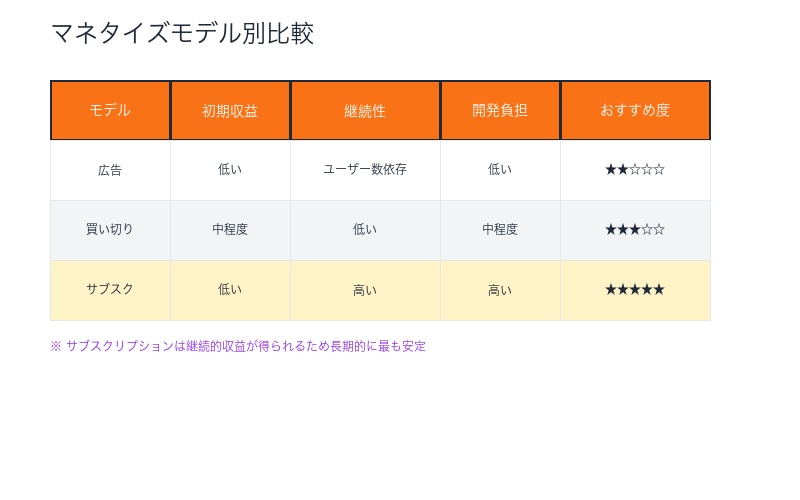Select the おすすめ度 column header
This screenshot has width=800, height=500.
tap(635, 110)
